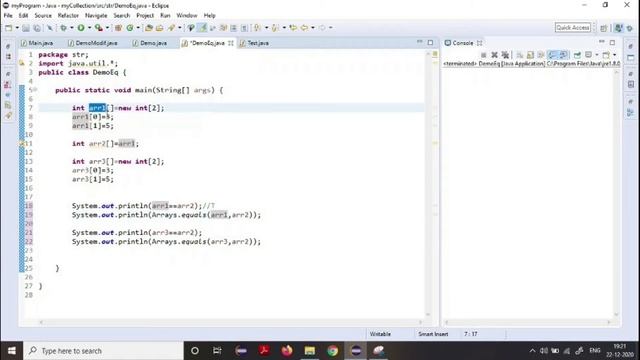The width and height of the screenshot is (640, 360).
Task: Open the Run configurations dropdown arrow
Action: coord(89,28)
